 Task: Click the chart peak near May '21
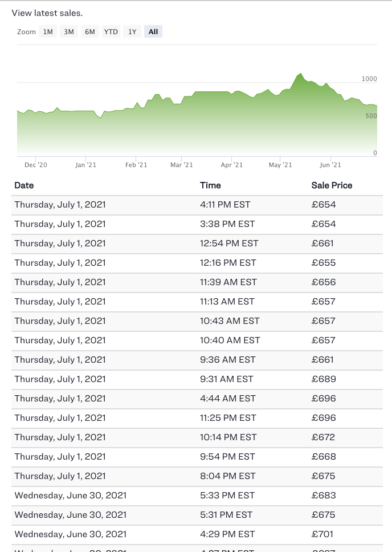[x=300, y=74]
